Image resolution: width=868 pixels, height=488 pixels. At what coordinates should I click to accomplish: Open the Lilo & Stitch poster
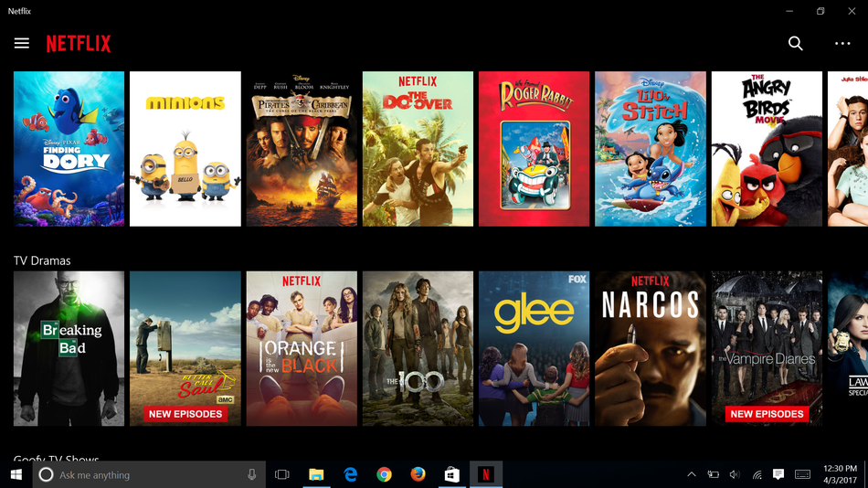click(651, 148)
